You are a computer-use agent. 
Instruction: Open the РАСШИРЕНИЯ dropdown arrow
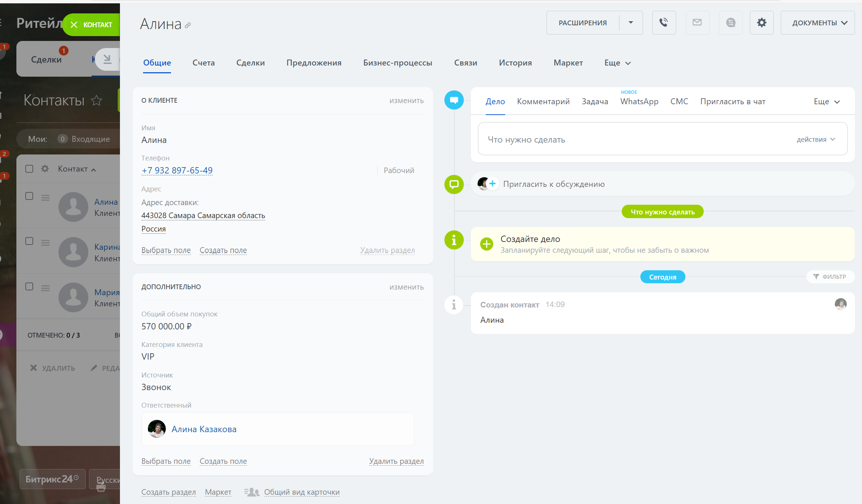pos(631,23)
